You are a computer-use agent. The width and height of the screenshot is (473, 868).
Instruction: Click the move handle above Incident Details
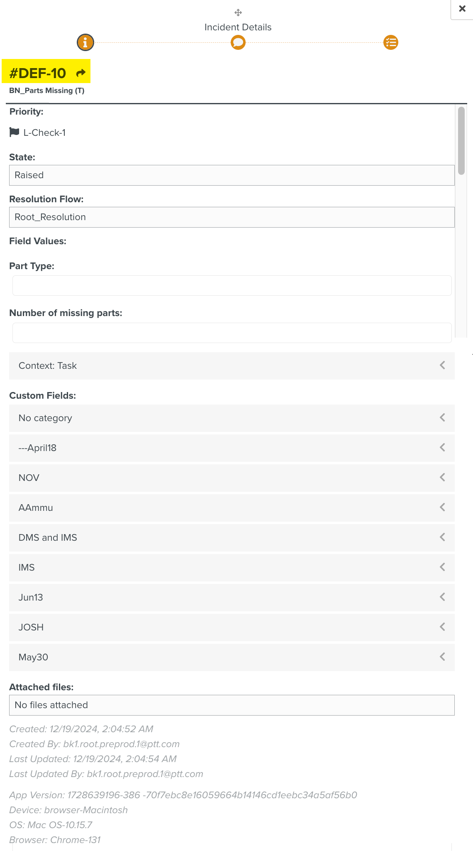(238, 12)
